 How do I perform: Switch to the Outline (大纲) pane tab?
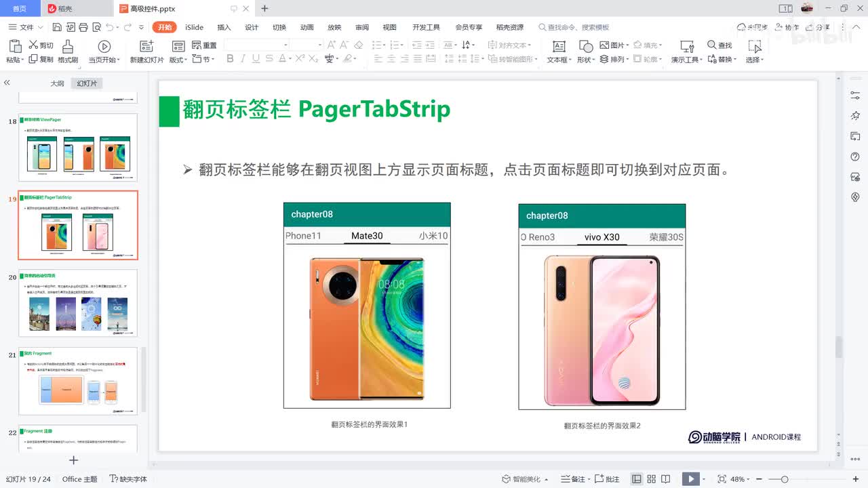click(57, 83)
